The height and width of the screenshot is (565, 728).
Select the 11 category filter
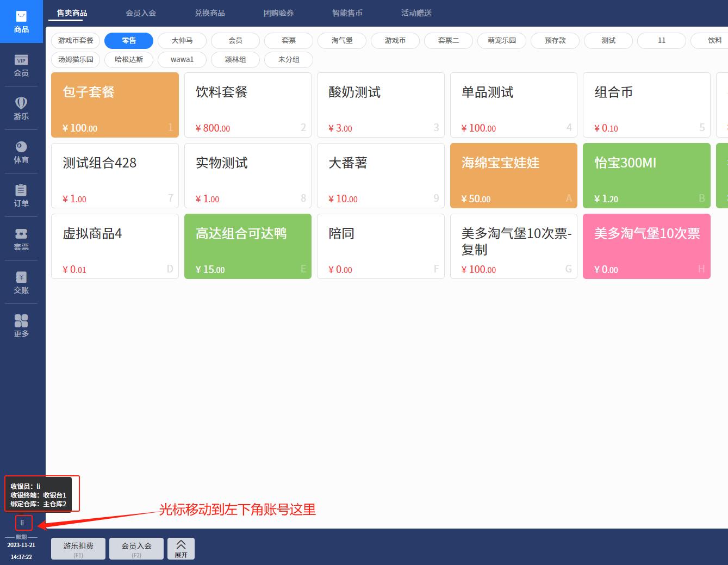click(x=662, y=41)
